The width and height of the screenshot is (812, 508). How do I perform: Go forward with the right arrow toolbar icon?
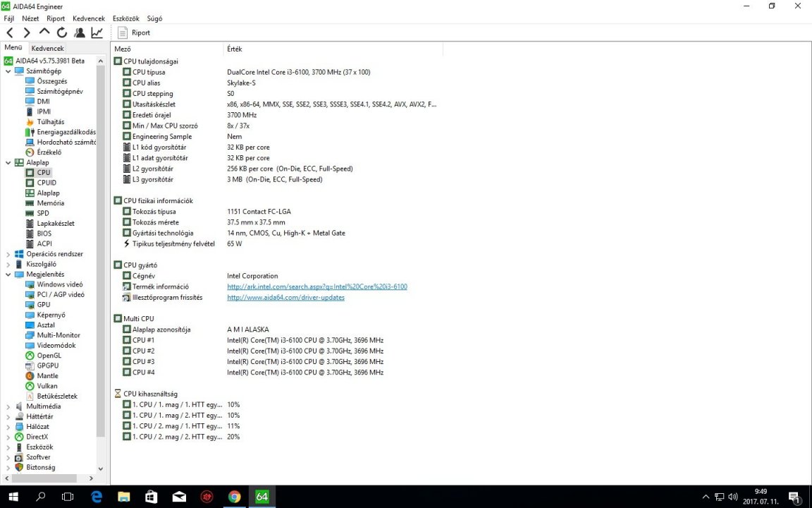click(27, 32)
